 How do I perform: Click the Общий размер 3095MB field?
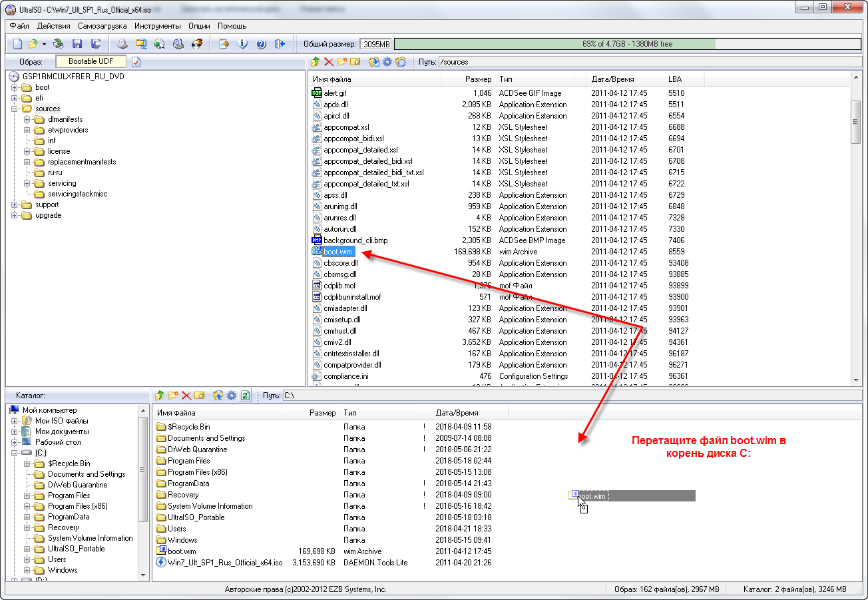[376, 44]
